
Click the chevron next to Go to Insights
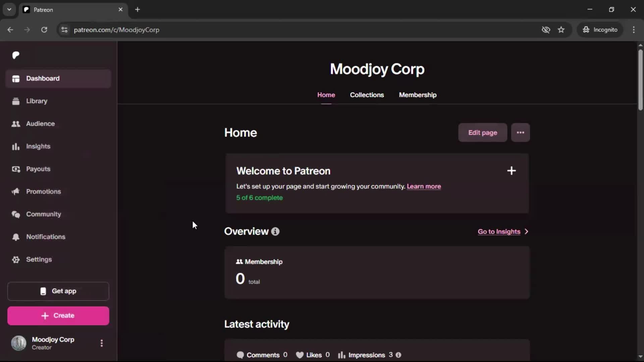pos(526,232)
